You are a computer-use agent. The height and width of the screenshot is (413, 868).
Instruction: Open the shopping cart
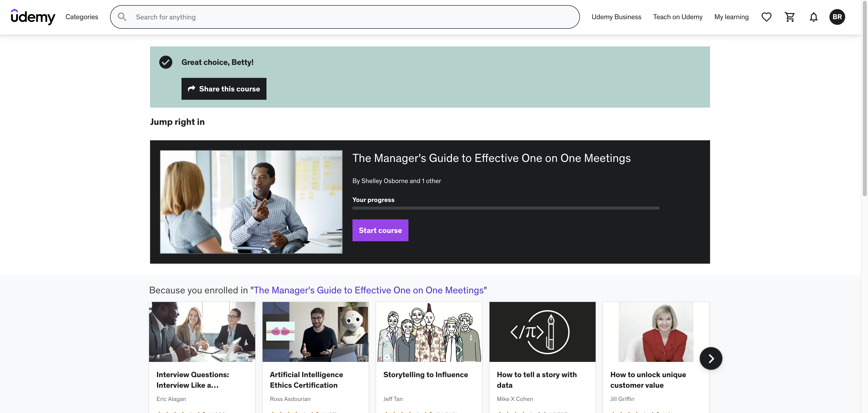789,17
